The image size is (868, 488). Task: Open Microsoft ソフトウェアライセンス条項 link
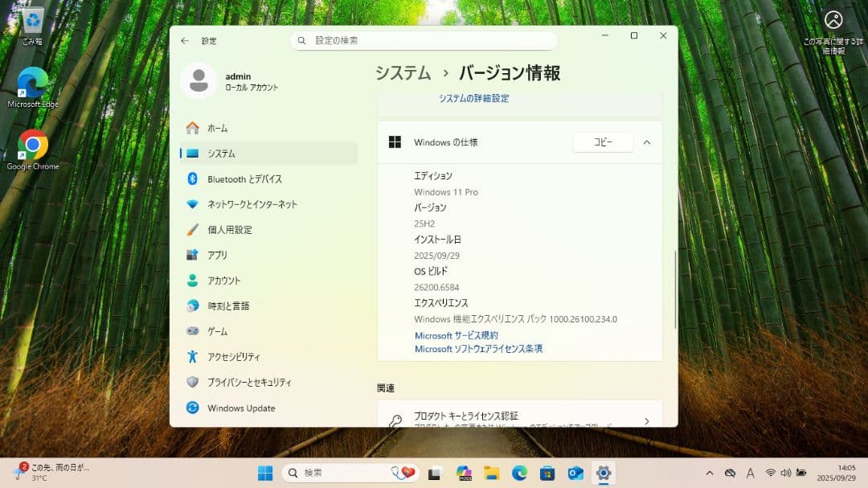478,348
